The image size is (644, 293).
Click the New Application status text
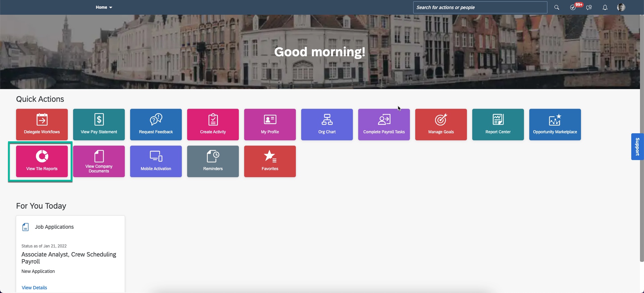pos(38,271)
